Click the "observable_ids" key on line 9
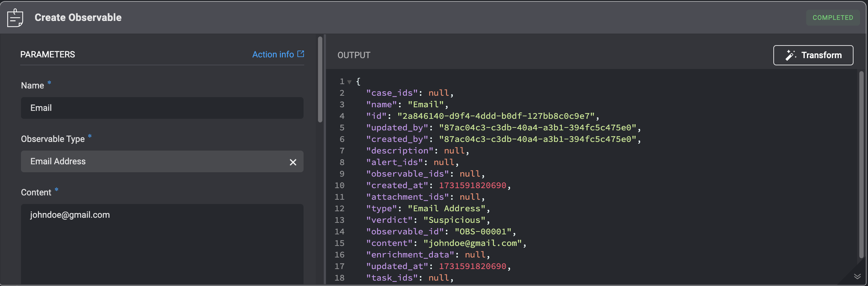 [x=408, y=174]
